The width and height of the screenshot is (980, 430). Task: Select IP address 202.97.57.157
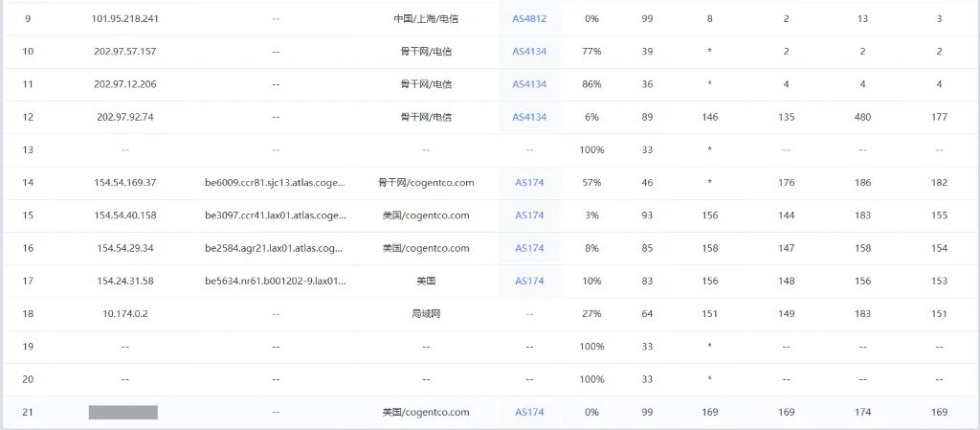125,52
